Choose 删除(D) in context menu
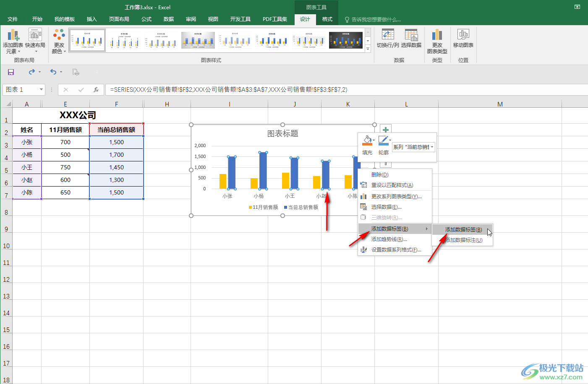 point(395,175)
